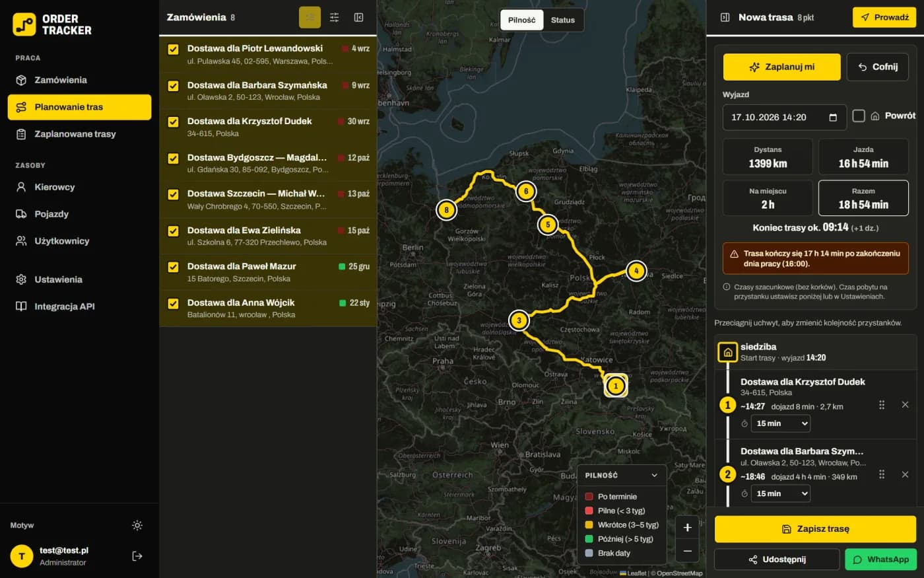Uncheck the Barbara Szymańska order checkbox
924x578 pixels.
pyautogui.click(x=173, y=86)
